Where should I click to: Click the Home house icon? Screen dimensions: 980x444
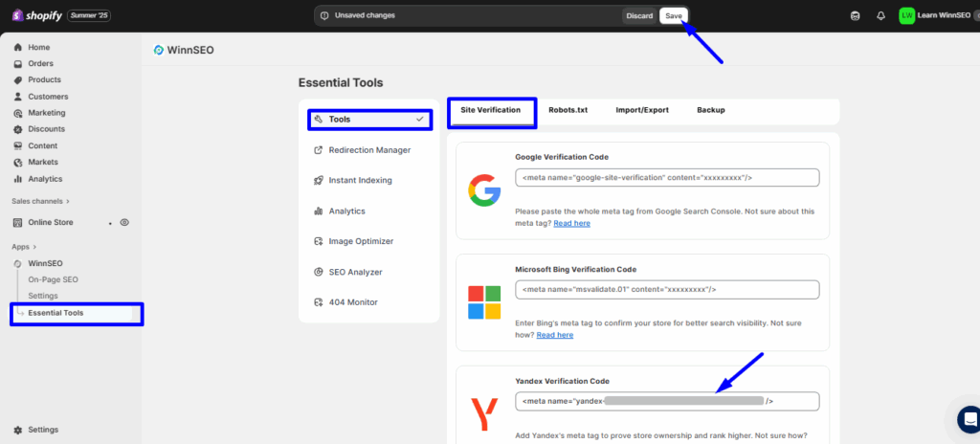(17, 47)
